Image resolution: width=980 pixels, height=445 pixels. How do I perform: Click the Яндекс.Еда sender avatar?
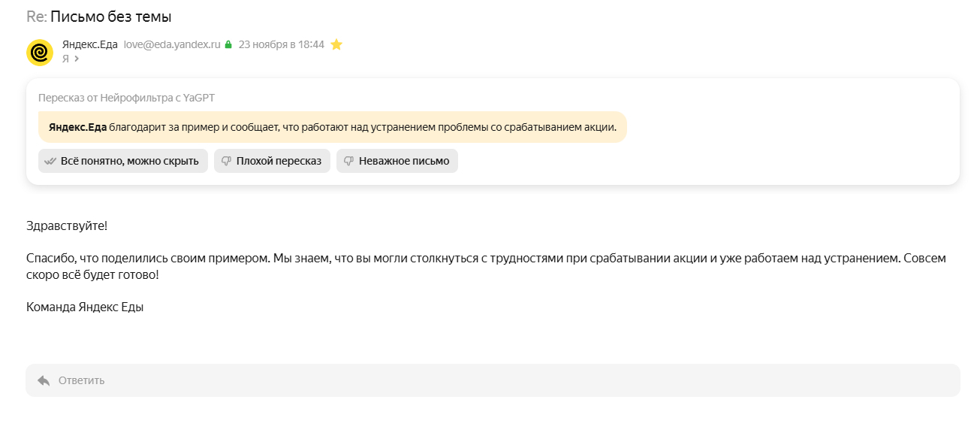pos(39,53)
